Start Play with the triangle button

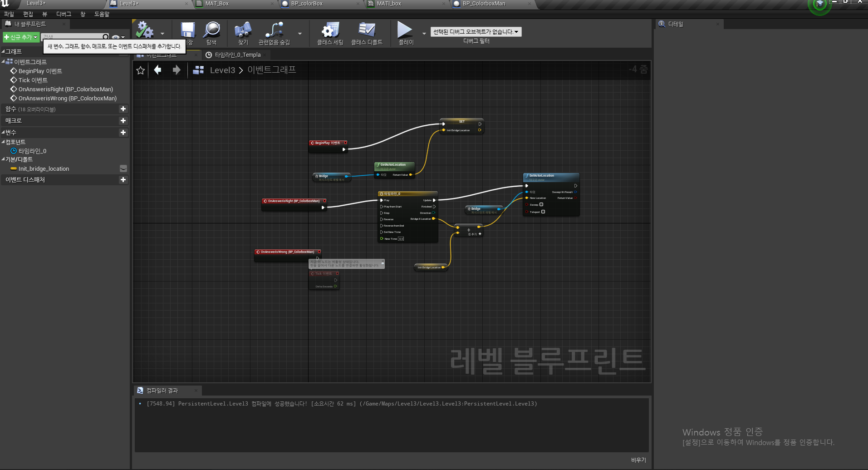coord(404,30)
